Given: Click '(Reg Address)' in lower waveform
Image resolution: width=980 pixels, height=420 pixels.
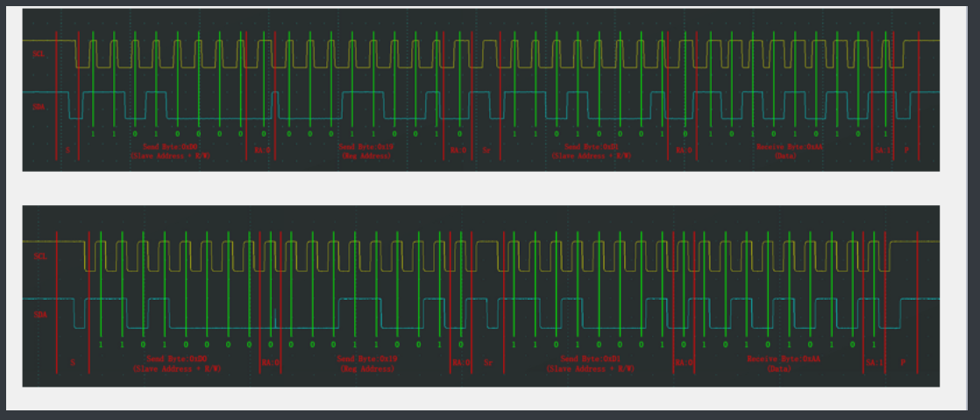Looking at the screenshot, I should tap(367, 369).
